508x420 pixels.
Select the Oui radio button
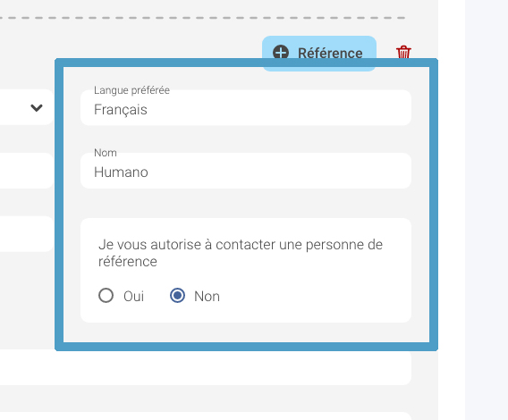point(106,295)
